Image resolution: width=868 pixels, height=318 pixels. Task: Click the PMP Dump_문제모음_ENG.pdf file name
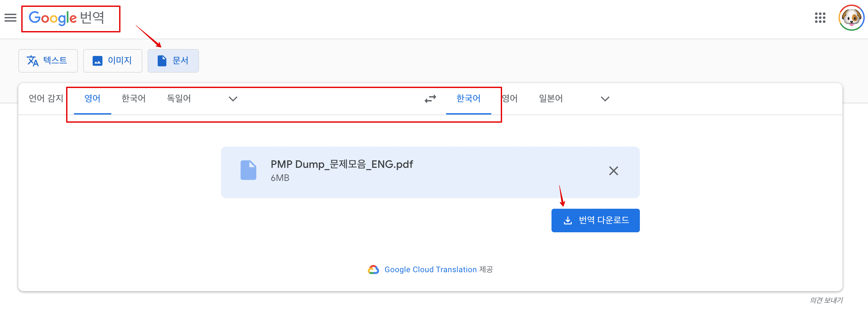(342, 164)
